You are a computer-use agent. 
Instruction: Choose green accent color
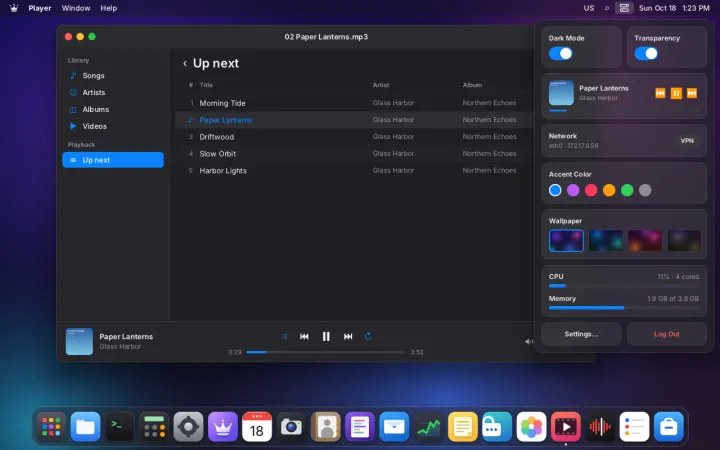[x=627, y=190]
